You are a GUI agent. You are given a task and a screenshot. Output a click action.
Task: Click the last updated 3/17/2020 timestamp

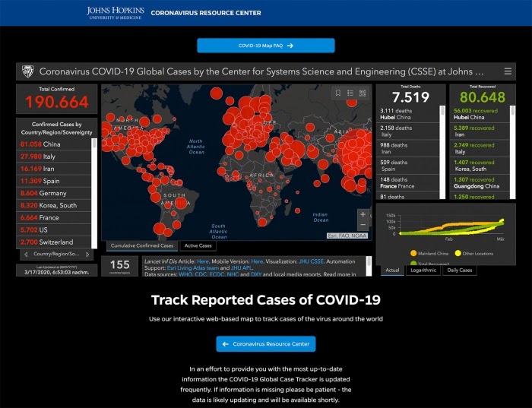pos(57,272)
